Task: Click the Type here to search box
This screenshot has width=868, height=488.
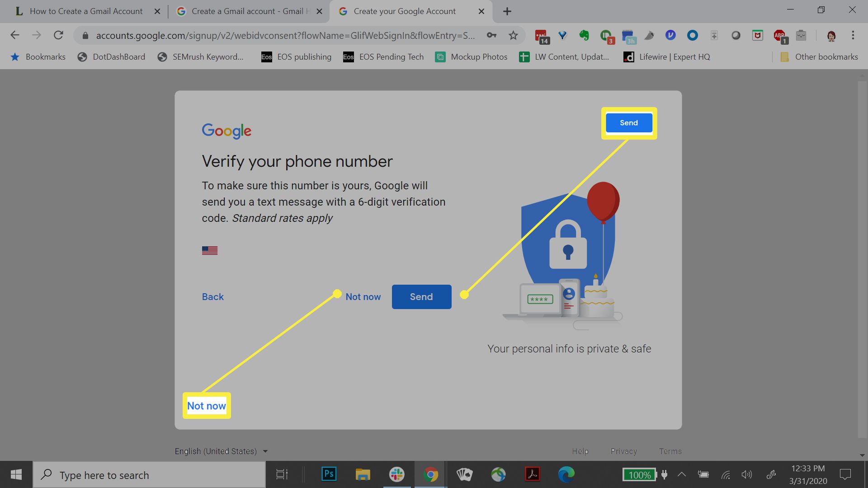Action: [149, 475]
